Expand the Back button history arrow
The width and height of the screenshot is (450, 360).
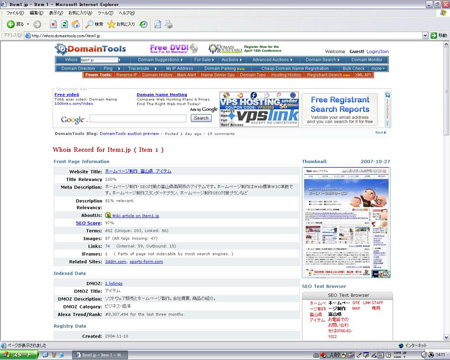(x=28, y=24)
